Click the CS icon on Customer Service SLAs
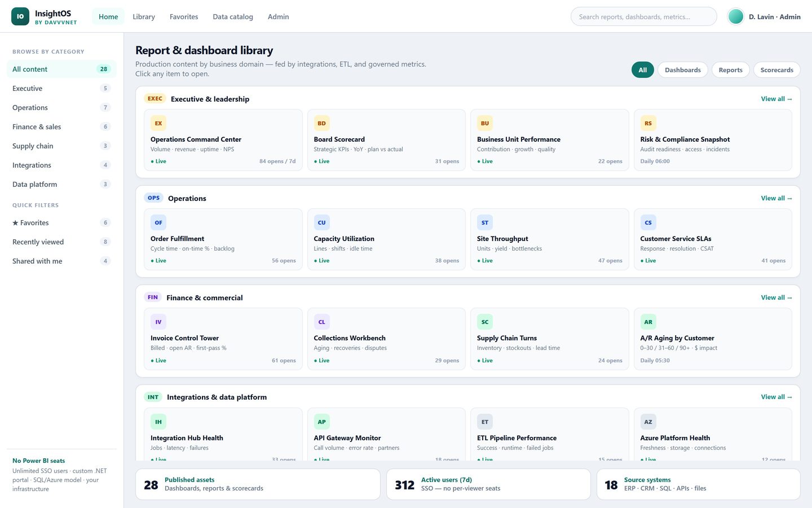This screenshot has height=508, width=812. [x=648, y=222]
